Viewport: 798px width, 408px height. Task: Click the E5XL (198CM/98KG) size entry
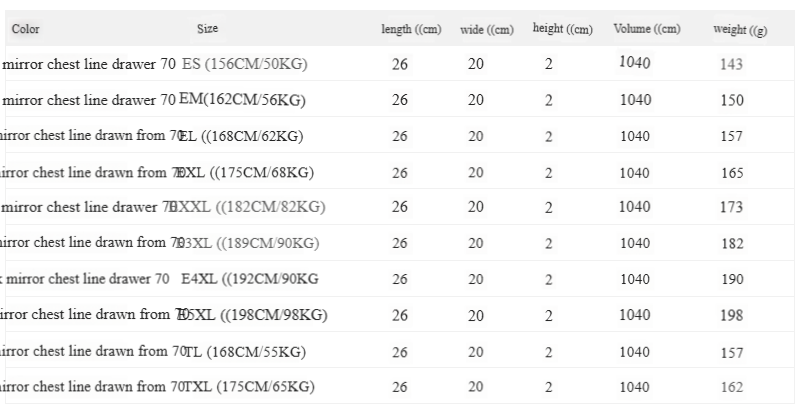(x=251, y=315)
